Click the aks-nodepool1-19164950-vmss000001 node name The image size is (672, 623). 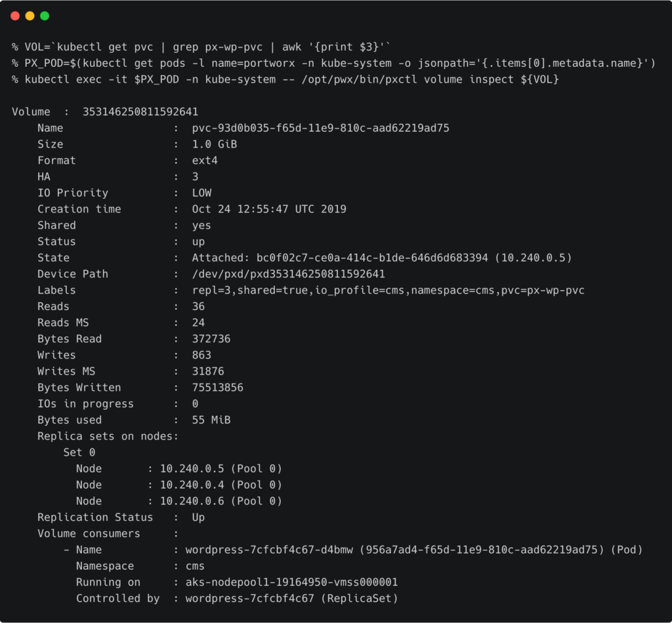pos(291,582)
